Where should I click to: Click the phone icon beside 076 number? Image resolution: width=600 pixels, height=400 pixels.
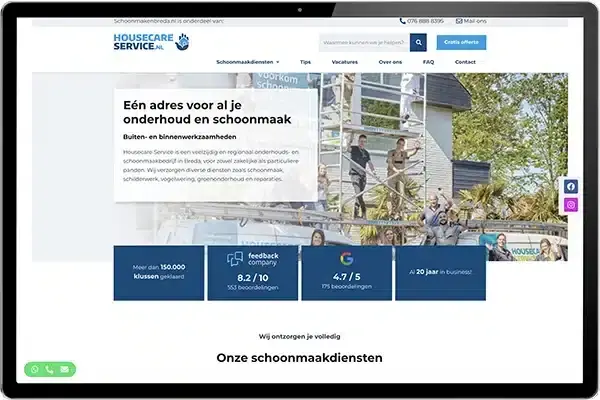coord(402,21)
